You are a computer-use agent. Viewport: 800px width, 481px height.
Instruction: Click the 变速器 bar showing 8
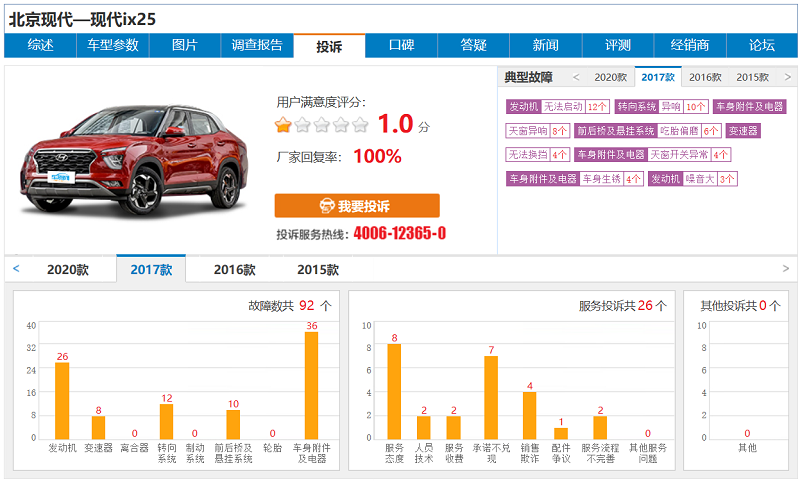(x=98, y=427)
